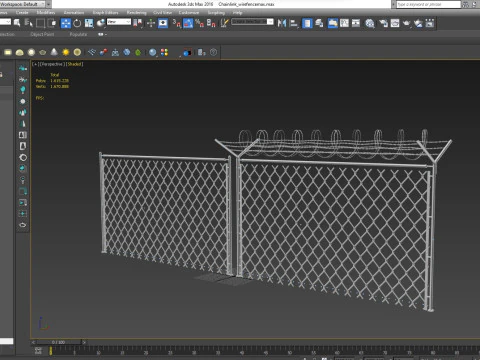480x360 pixels.
Task: Open the named selection sets dropdown
Action: tap(253, 22)
